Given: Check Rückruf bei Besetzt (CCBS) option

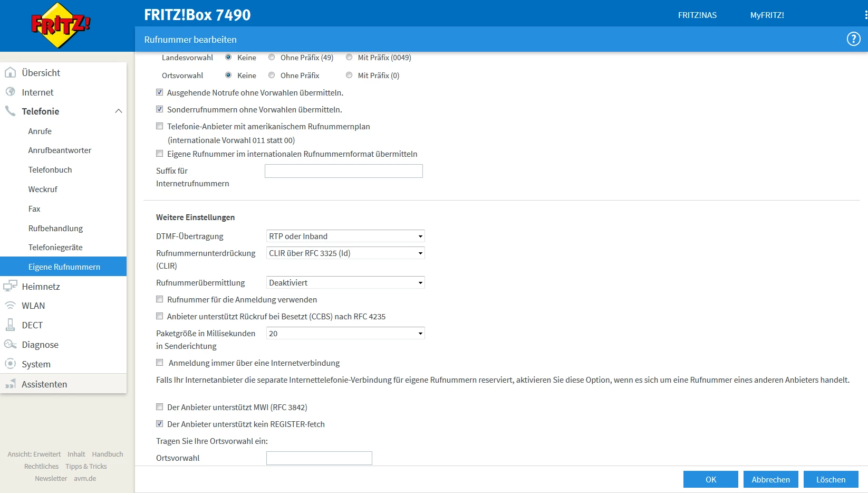Looking at the screenshot, I should (159, 316).
